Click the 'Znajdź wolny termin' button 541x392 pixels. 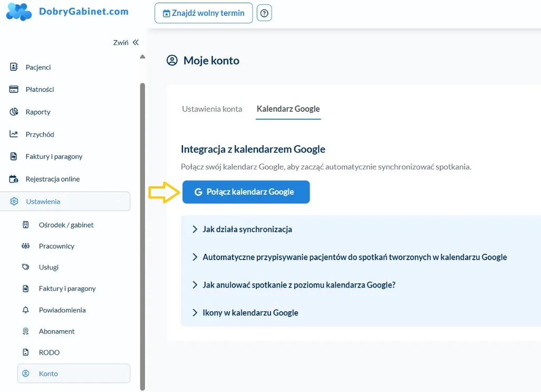click(x=204, y=13)
